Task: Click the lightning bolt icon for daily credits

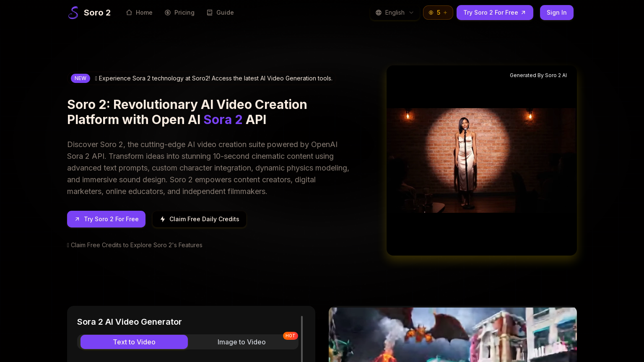Action: point(163,219)
